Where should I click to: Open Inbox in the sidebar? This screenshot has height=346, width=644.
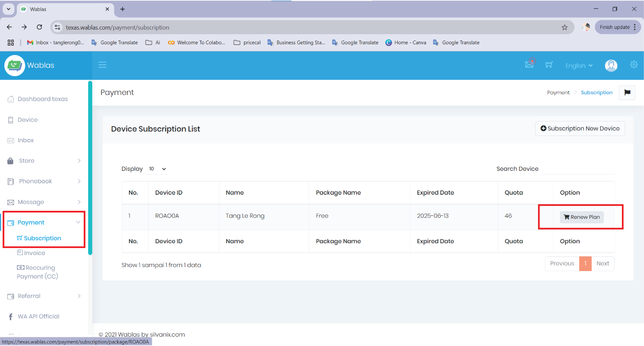pyautogui.click(x=21, y=140)
